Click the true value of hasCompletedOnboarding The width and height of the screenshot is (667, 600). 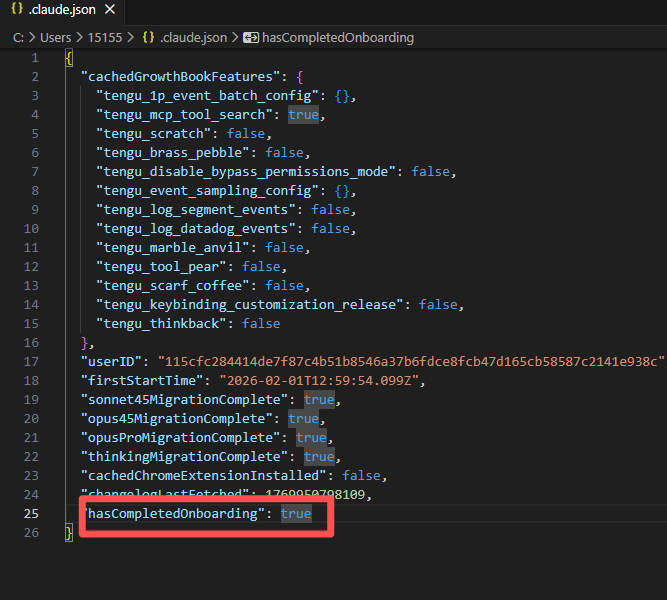[x=296, y=514]
